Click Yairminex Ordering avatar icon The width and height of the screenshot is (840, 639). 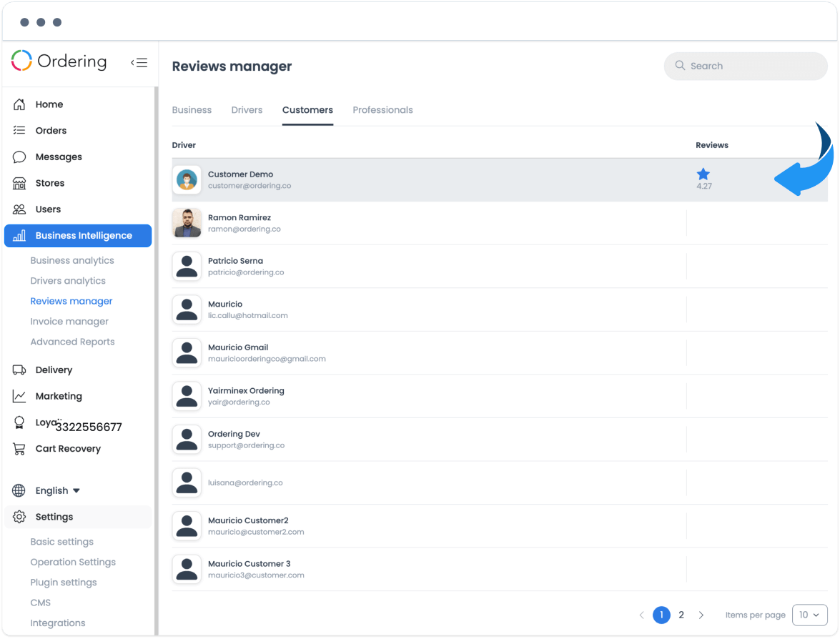click(187, 397)
